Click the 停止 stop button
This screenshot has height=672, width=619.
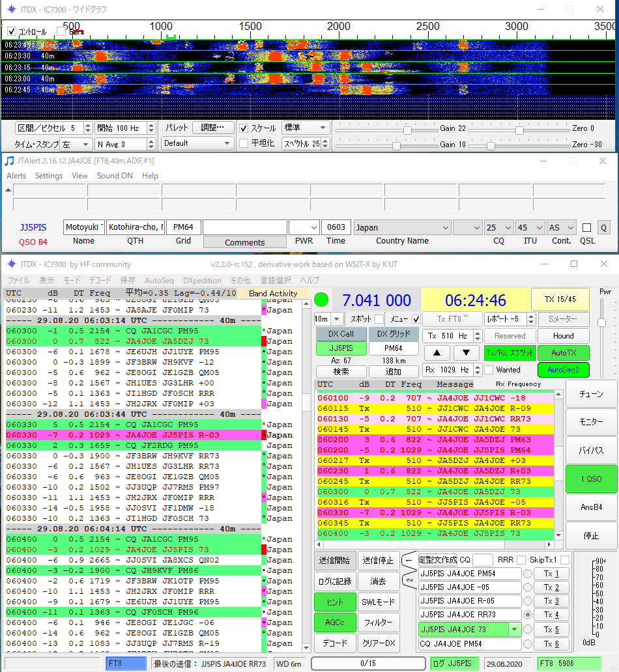(x=591, y=535)
